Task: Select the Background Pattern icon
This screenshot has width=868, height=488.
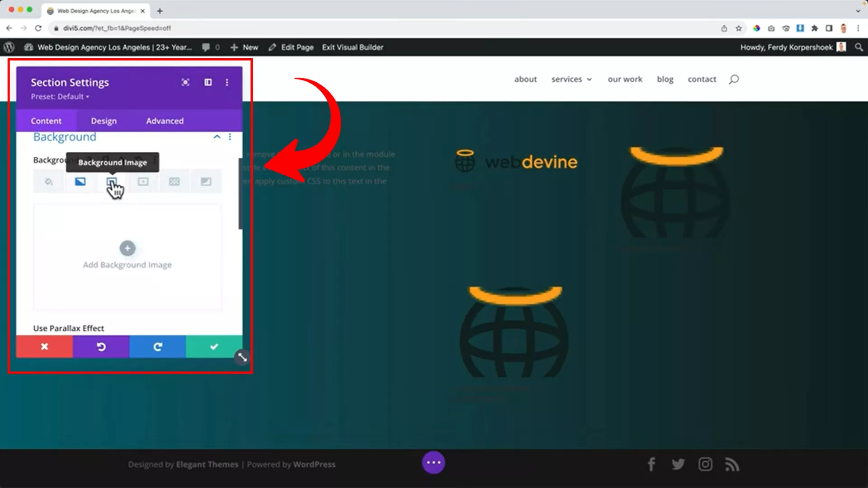Action: click(x=174, y=182)
